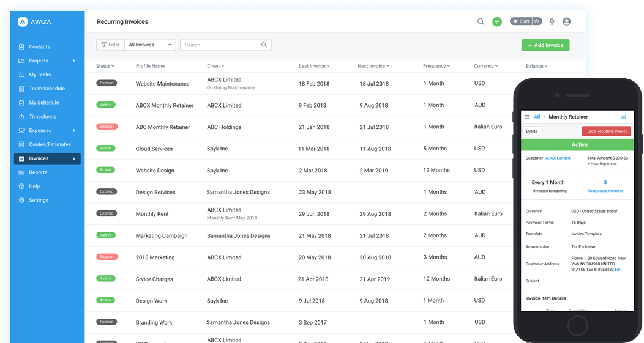
Task: Open My Tasks in the sidebar
Action: coord(40,75)
